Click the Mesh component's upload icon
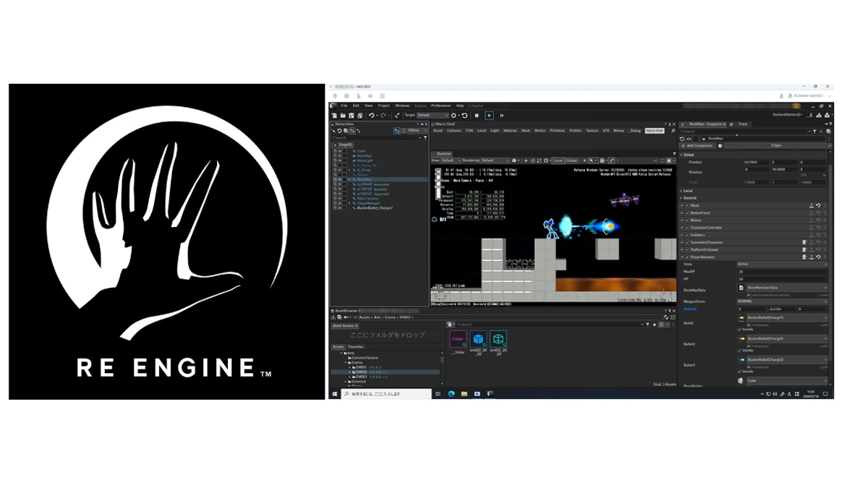Image resolution: width=868 pixels, height=488 pixels. 812,205
